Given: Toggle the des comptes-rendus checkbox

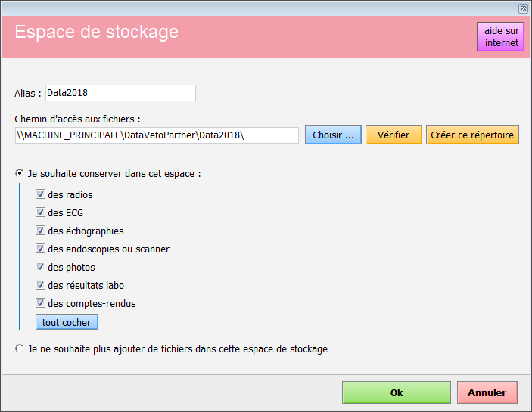Looking at the screenshot, I should (x=40, y=303).
